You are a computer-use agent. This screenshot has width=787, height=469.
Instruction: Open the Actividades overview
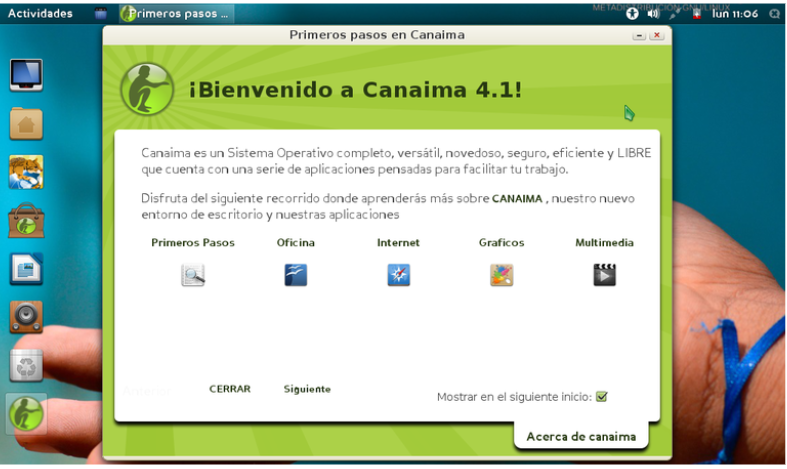pyautogui.click(x=40, y=14)
